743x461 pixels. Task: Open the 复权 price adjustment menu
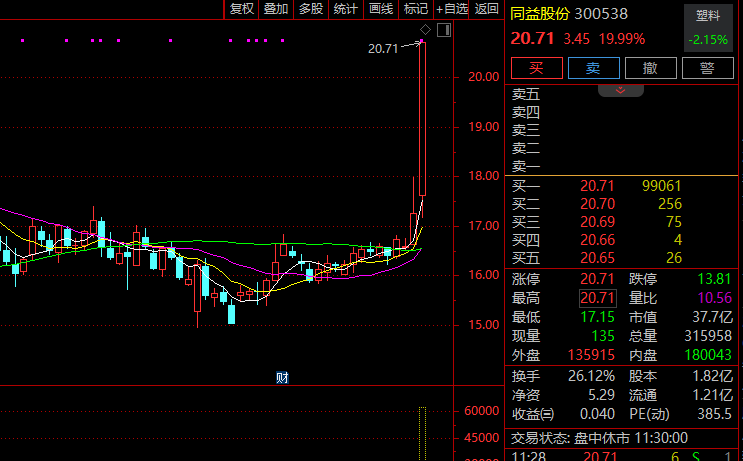coord(241,9)
